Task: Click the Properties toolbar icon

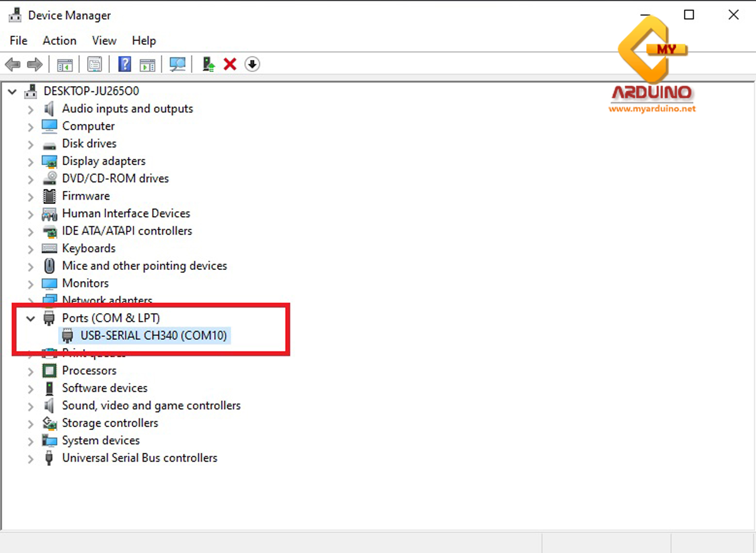Action: pos(94,64)
